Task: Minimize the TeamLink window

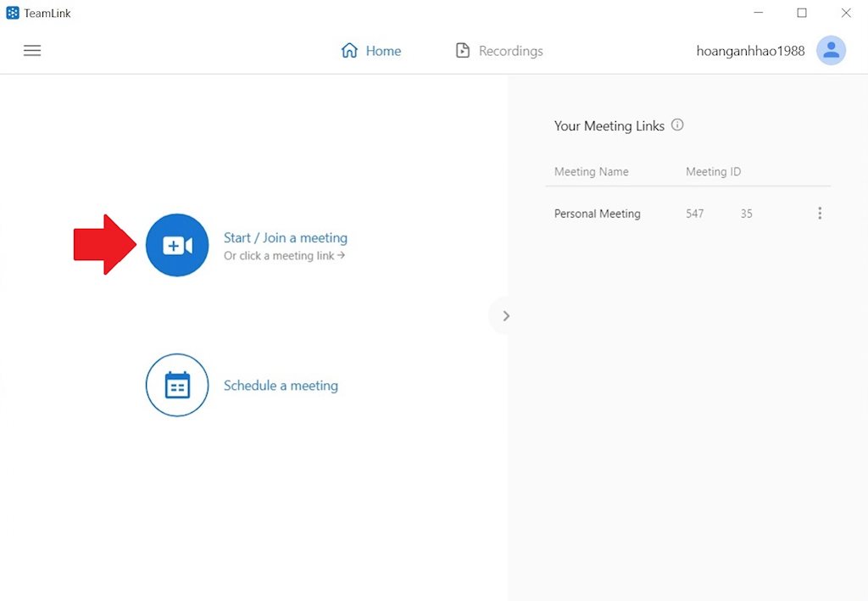Action: (x=757, y=13)
